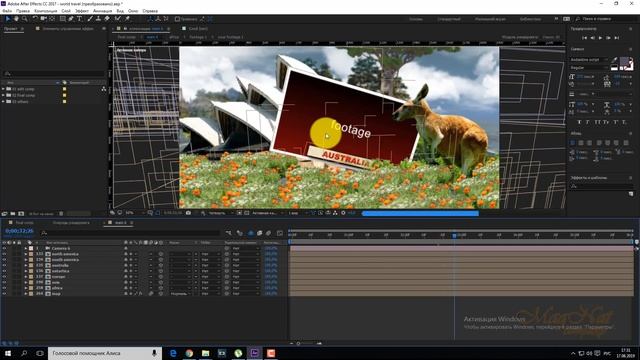640x360 pixels.
Task: Click the first frame button in Preview panel
Action: coord(584,38)
